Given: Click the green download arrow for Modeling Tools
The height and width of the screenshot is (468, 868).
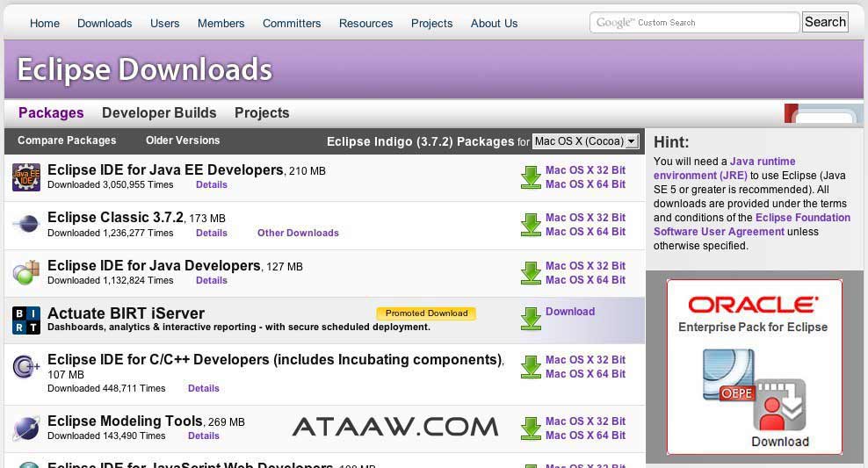Looking at the screenshot, I should pyautogui.click(x=531, y=428).
